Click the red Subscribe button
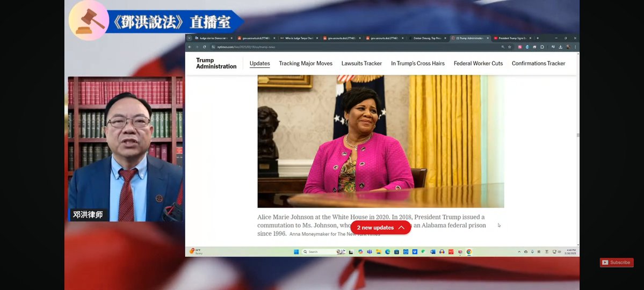This screenshot has height=290, width=644. tap(617, 263)
